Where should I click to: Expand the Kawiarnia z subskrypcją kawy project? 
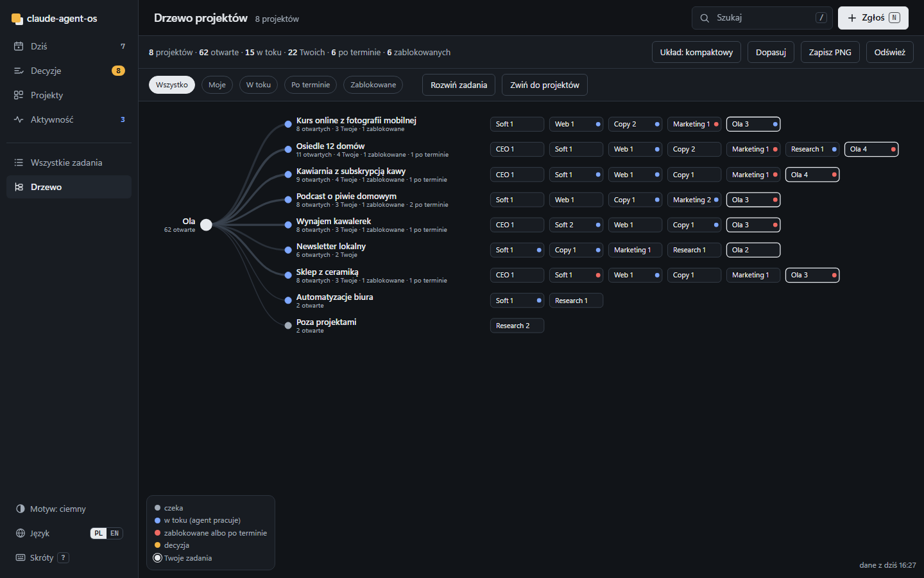288,175
